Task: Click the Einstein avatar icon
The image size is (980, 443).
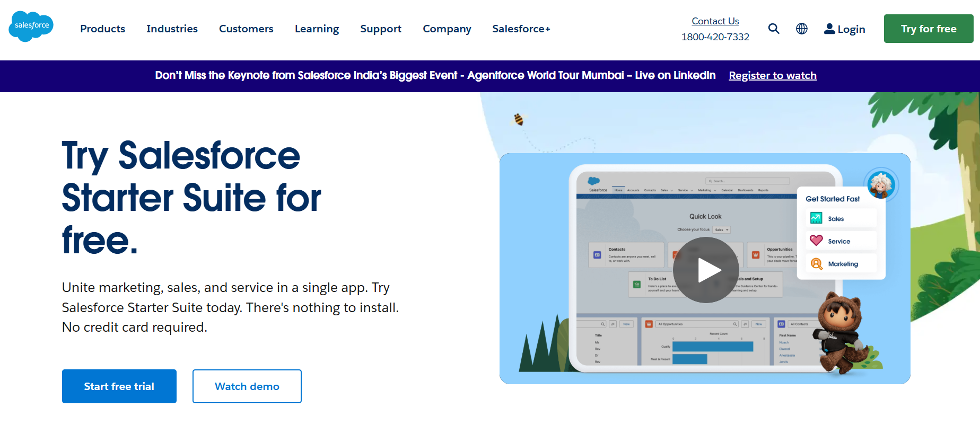Action: pyautogui.click(x=881, y=185)
